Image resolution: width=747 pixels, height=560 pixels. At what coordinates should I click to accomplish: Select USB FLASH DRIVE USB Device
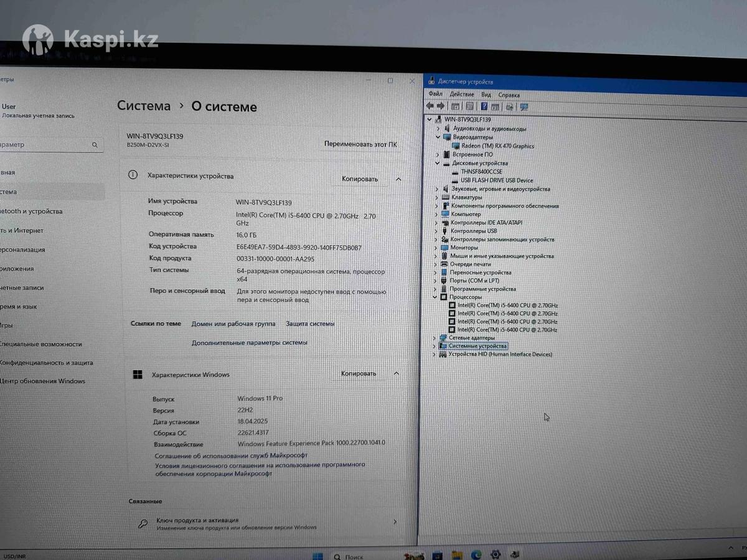click(x=497, y=180)
